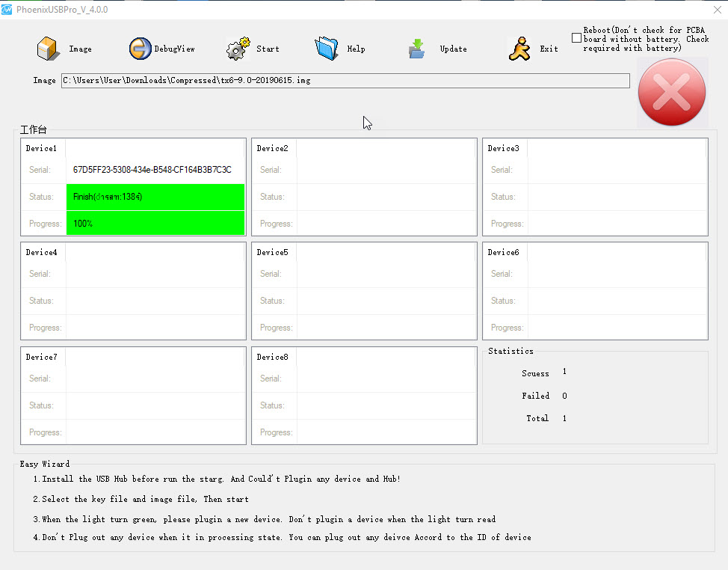Close the PhoenixUSBPro window
Screen dimensions: 728x570
pos(718,9)
